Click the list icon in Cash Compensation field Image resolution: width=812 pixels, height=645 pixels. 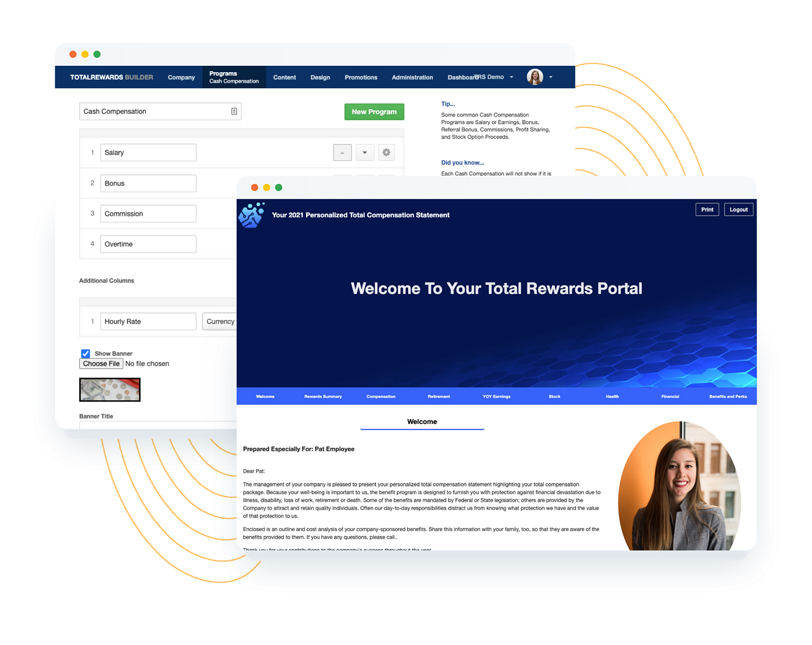click(x=234, y=111)
